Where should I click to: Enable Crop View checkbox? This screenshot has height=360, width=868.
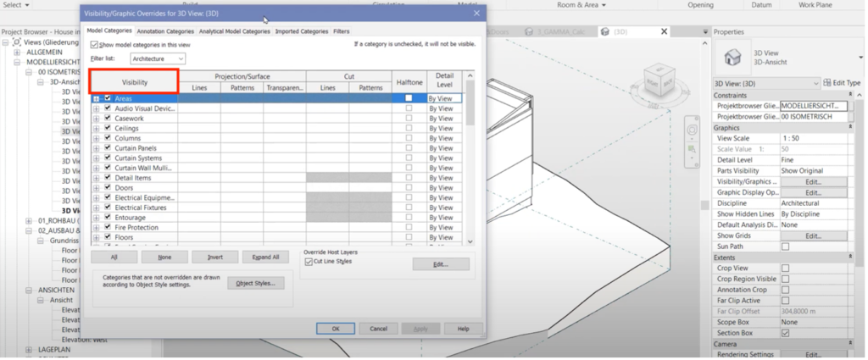point(785,269)
